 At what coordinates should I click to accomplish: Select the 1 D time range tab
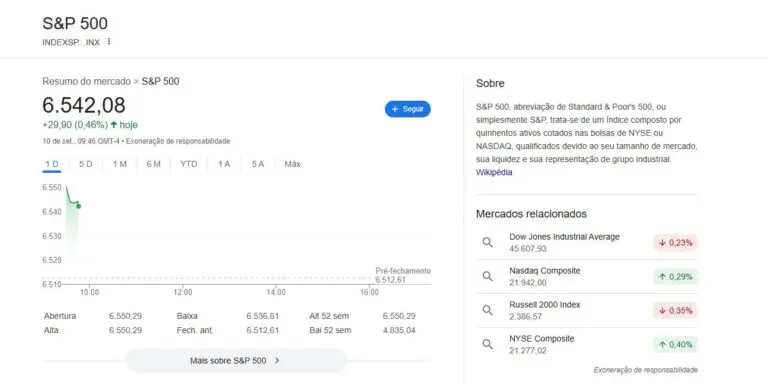tap(52, 164)
